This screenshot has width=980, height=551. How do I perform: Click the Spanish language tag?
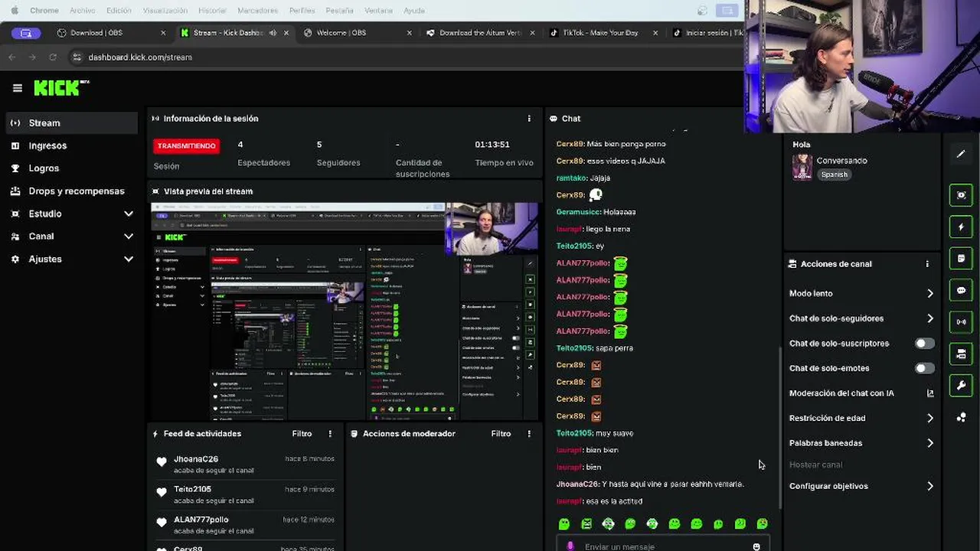(834, 174)
